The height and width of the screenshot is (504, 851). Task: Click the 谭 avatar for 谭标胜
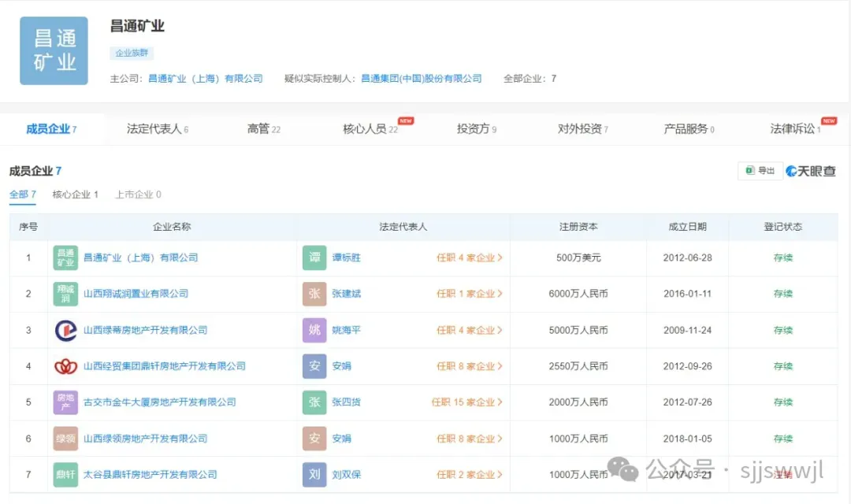point(314,258)
